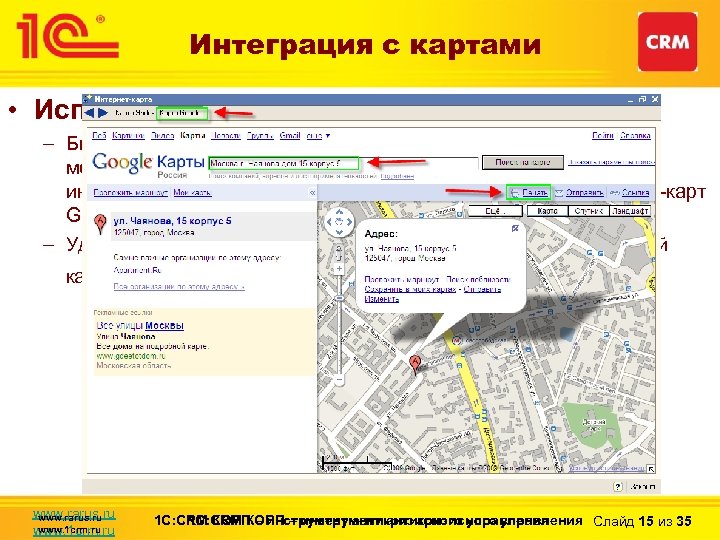Click the Изменить link in the balloon
The width and height of the screenshot is (720, 540).
point(382,298)
